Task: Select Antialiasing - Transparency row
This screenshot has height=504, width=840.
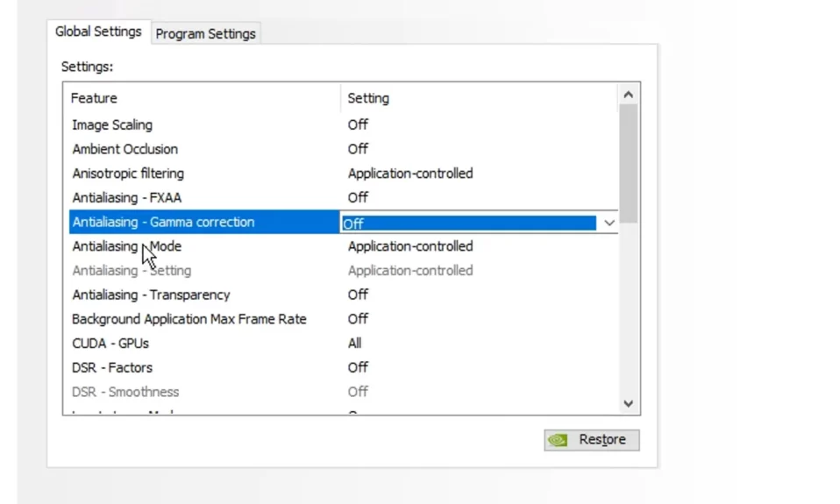Action: (343, 295)
